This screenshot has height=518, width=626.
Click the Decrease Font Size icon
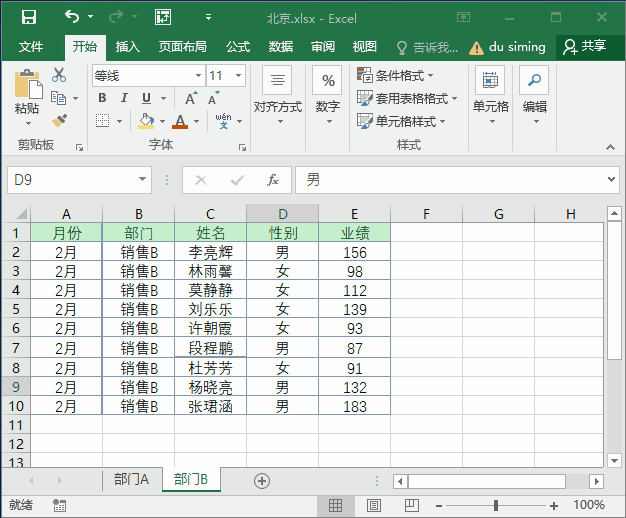[213, 98]
